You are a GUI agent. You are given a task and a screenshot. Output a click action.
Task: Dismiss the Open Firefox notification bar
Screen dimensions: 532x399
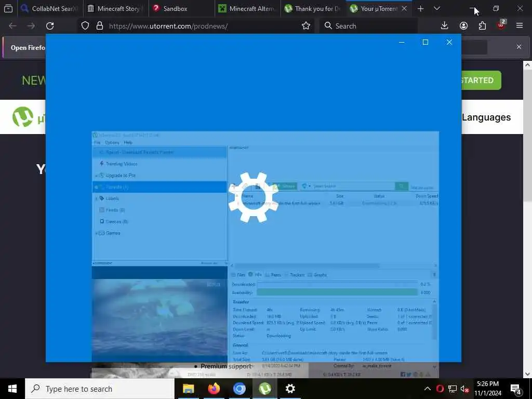click(519, 47)
